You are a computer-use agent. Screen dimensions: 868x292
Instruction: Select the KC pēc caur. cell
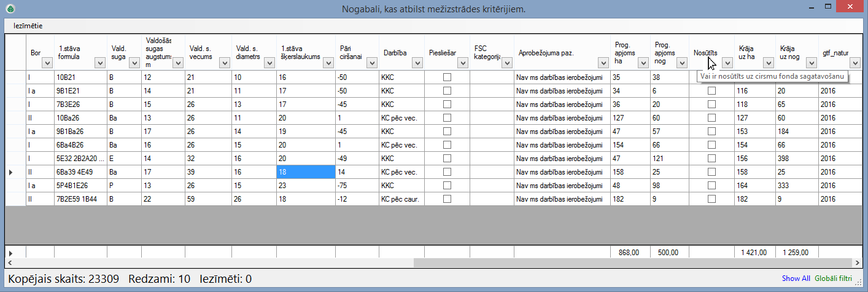click(x=402, y=199)
